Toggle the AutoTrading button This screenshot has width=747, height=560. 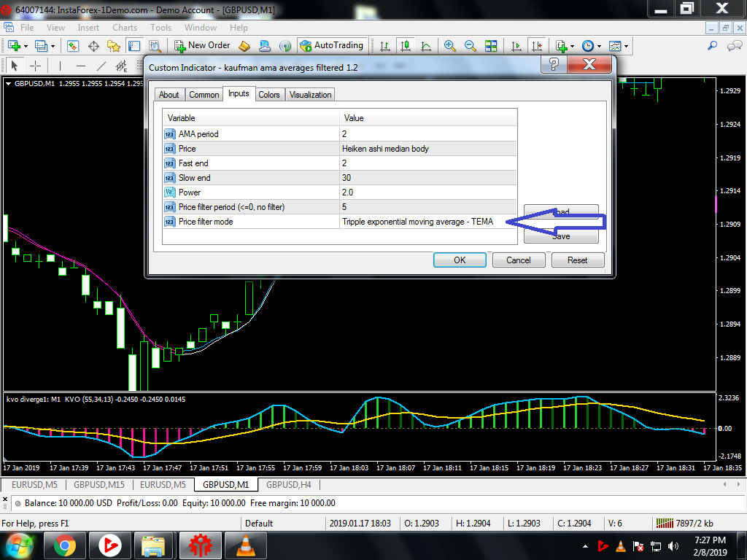(332, 46)
